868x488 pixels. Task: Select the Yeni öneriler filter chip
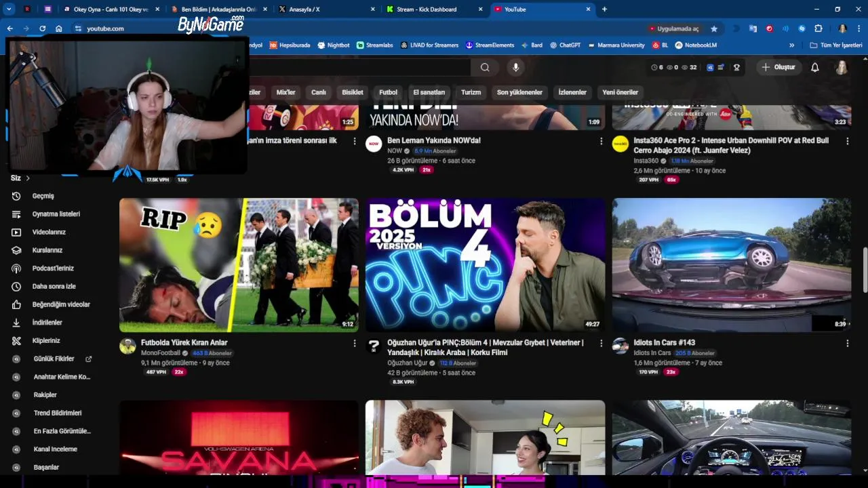[620, 92]
